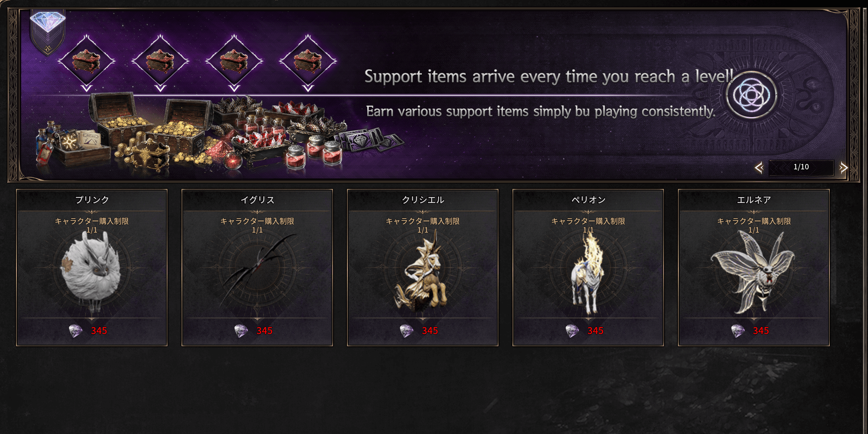Click the クリシエル title label
868x434 pixels.
point(423,200)
